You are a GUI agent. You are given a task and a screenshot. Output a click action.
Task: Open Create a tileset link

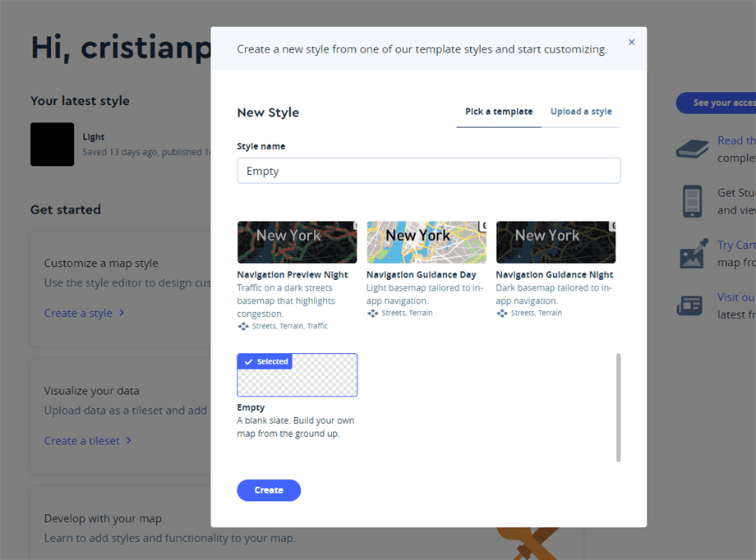[x=88, y=441]
